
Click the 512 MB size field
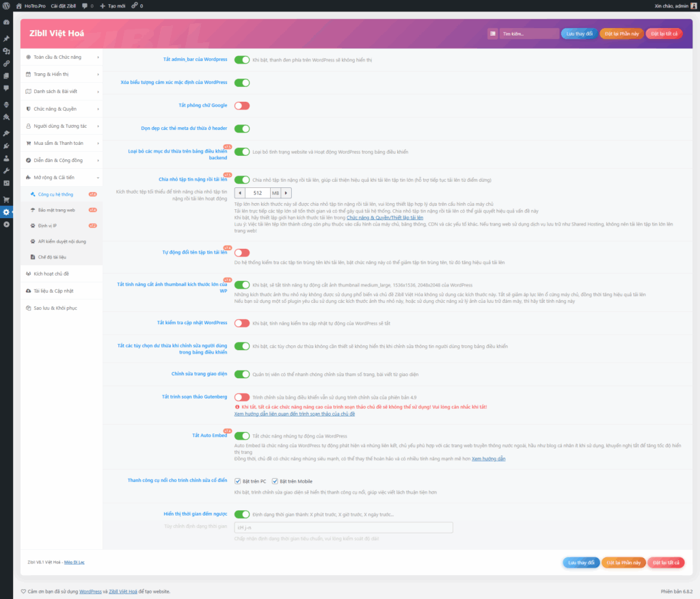(258, 193)
